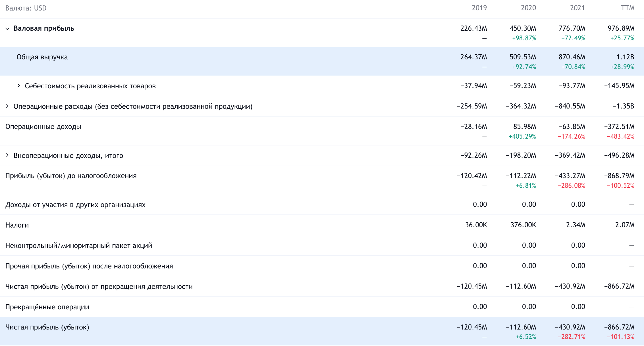
Task: Click pretax income value −433.27M
Action: (x=570, y=176)
